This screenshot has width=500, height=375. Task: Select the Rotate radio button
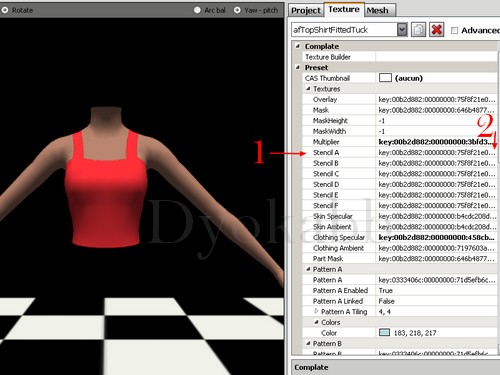[4, 10]
